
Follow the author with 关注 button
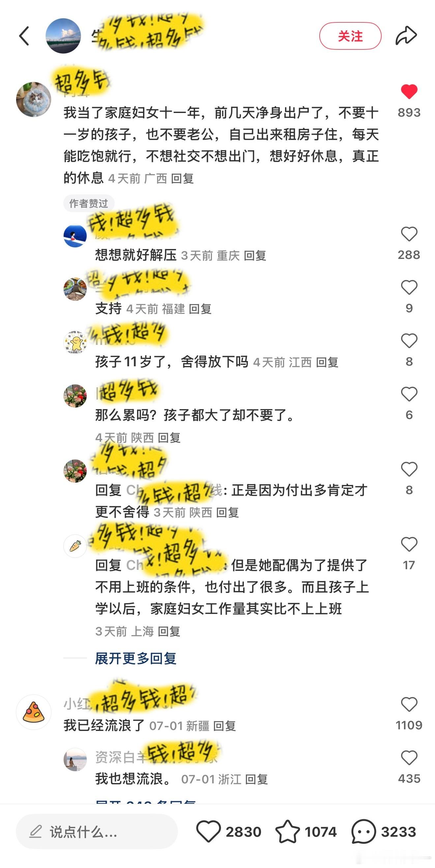click(350, 36)
